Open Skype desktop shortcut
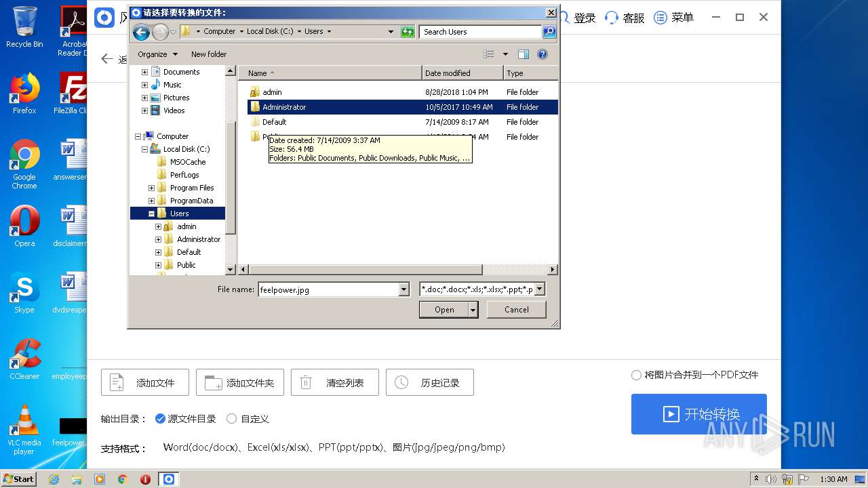This screenshot has height=488, width=868. (x=24, y=293)
